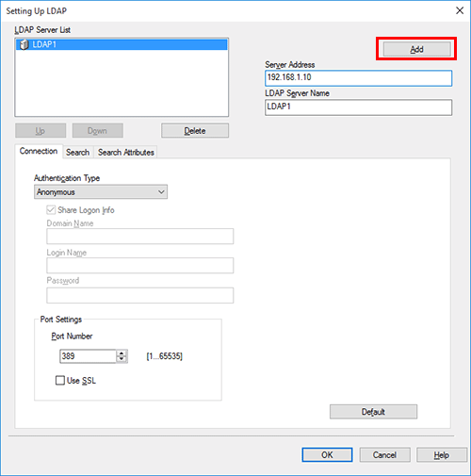Select the Connection tab
This screenshot has height=476, width=471.
[x=39, y=151]
